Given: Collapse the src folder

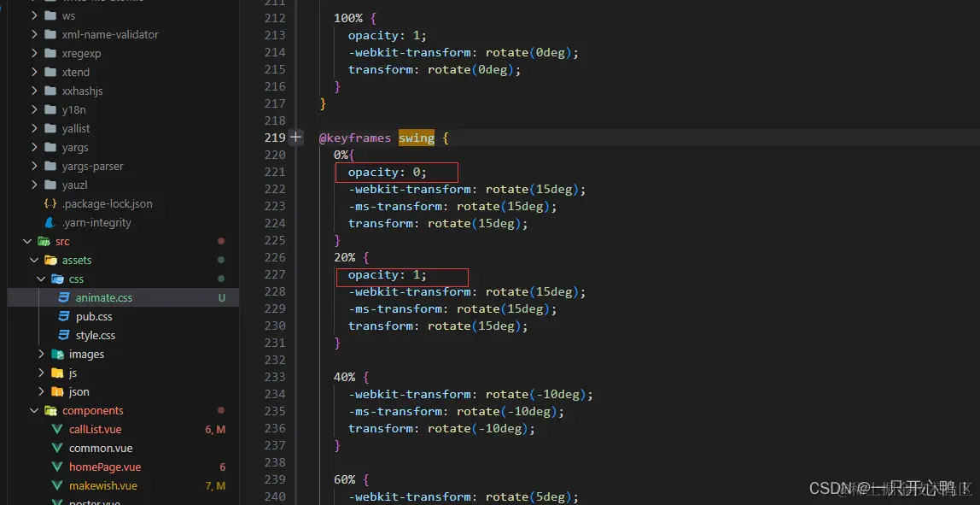Looking at the screenshot, I should click(x=27, y=241).
